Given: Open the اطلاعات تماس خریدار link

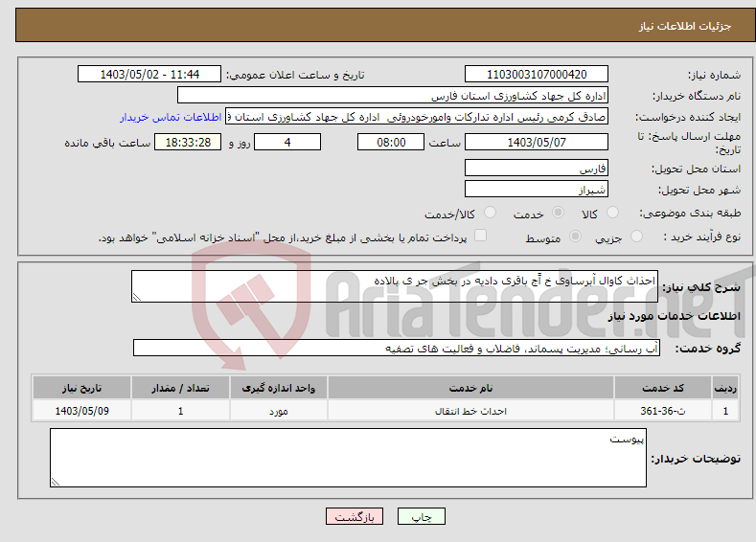Looking at the screenshot, I should pos(171,117).
